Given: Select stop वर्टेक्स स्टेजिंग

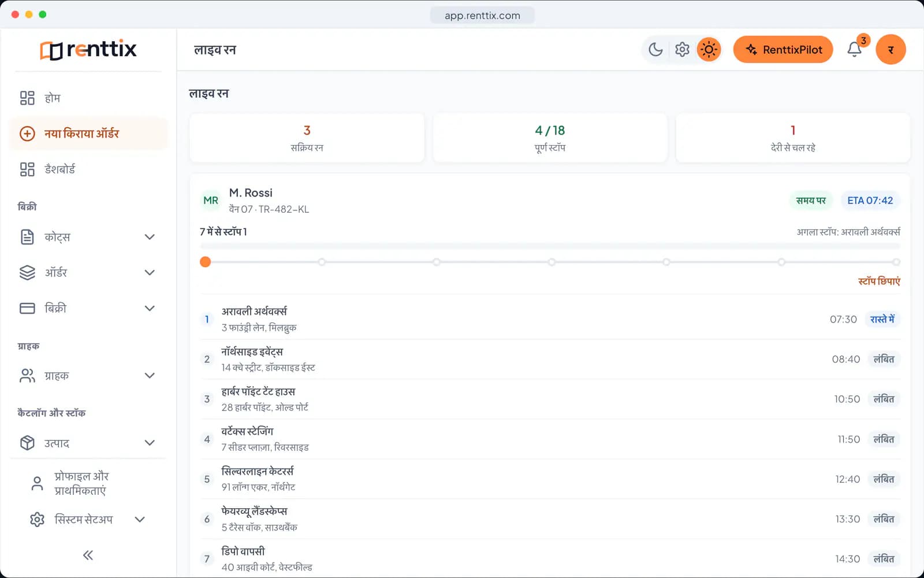Looking at the screenshot, I should (550, 439).
